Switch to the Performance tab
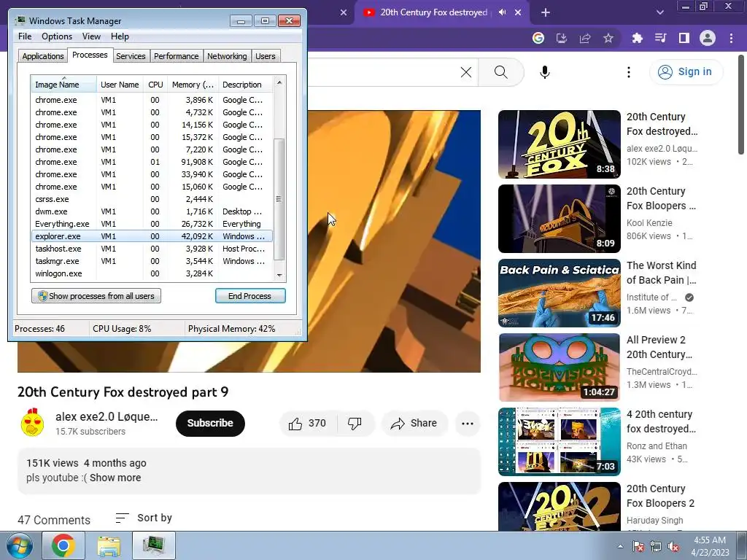The image size is (747, 560). [177, 56]
